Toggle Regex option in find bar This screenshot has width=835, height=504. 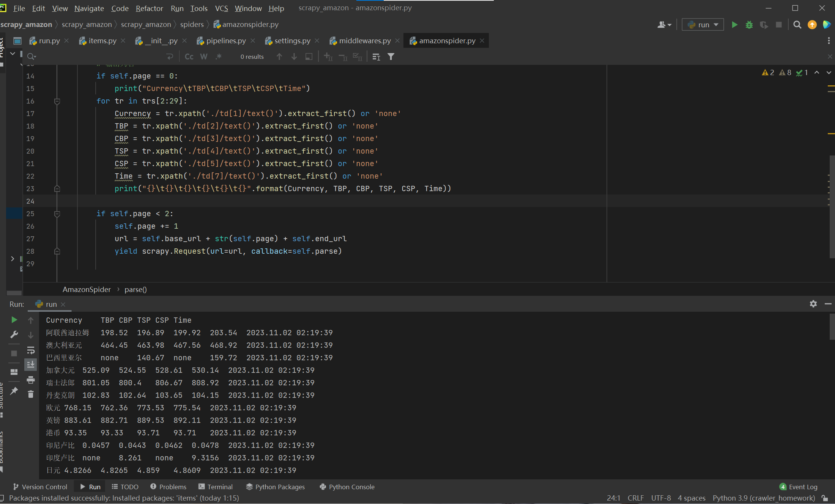click(x=219, y=57)
